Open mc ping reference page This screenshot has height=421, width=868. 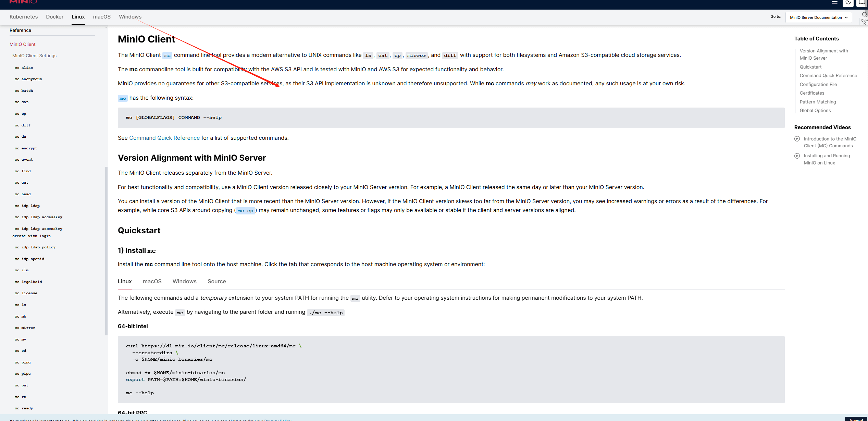point(23,362)
